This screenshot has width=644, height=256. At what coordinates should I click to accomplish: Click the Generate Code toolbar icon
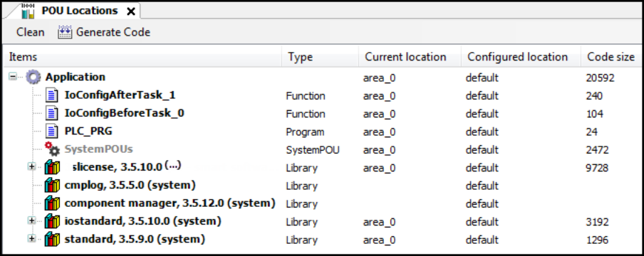[x=65, y=32]
